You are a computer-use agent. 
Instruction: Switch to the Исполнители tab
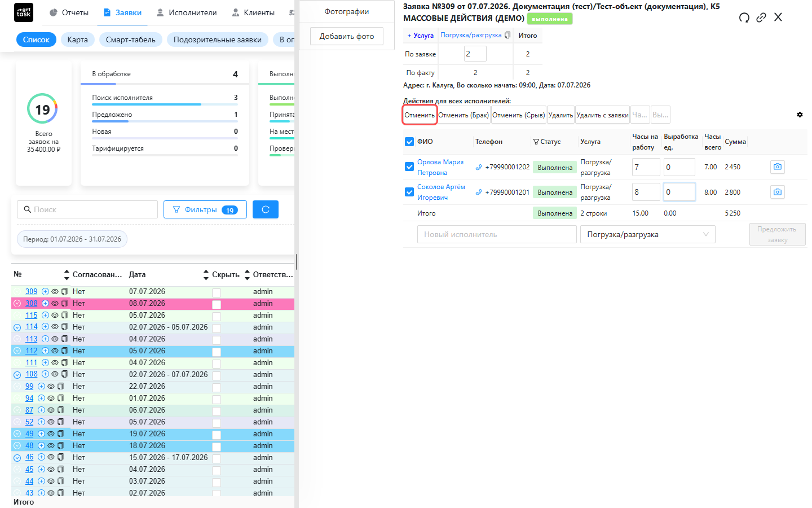tap(187, 12)
